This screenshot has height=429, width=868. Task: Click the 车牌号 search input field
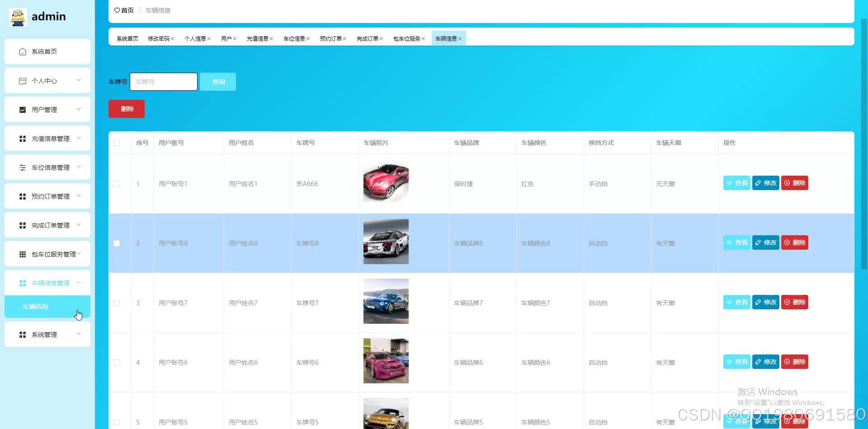point(164,82)
